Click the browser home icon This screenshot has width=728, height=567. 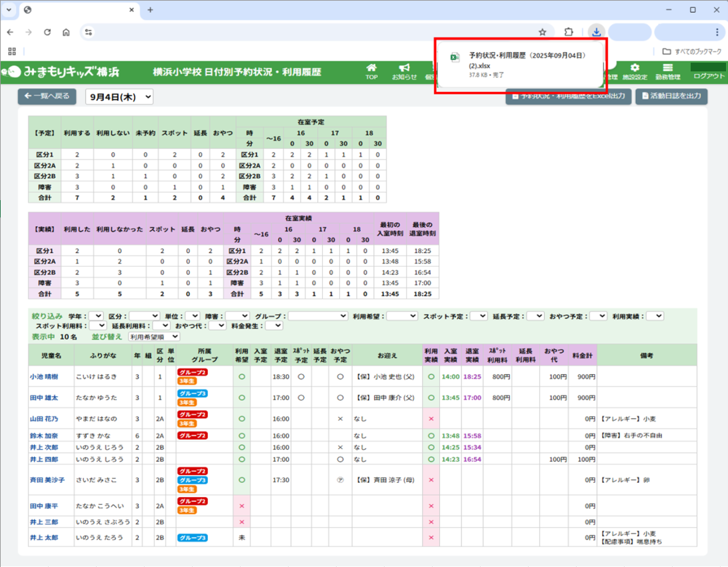66,32
